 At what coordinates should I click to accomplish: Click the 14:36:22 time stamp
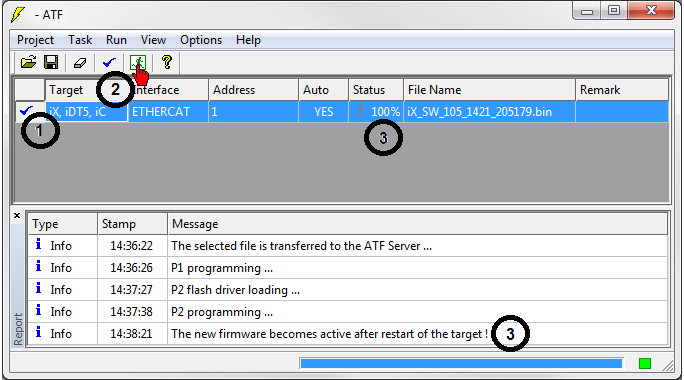tap(131, 246)
